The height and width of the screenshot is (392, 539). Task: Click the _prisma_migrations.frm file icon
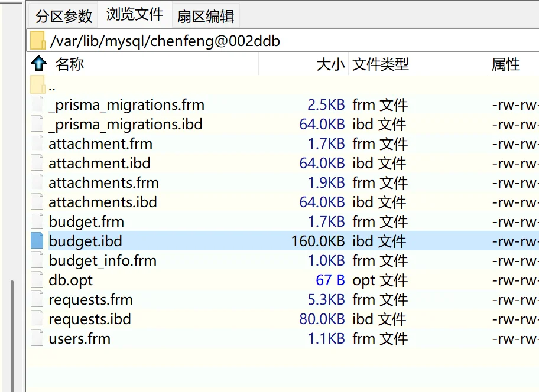click(x=37, y=105)
